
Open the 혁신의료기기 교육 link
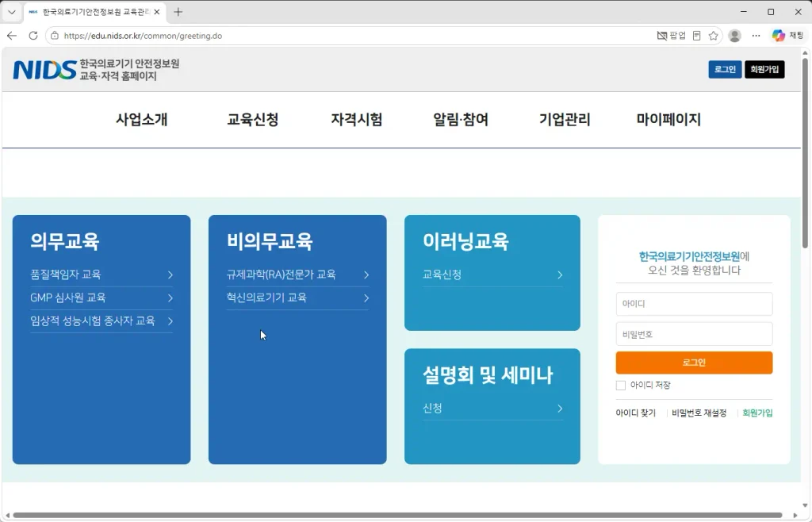(266, 297)
